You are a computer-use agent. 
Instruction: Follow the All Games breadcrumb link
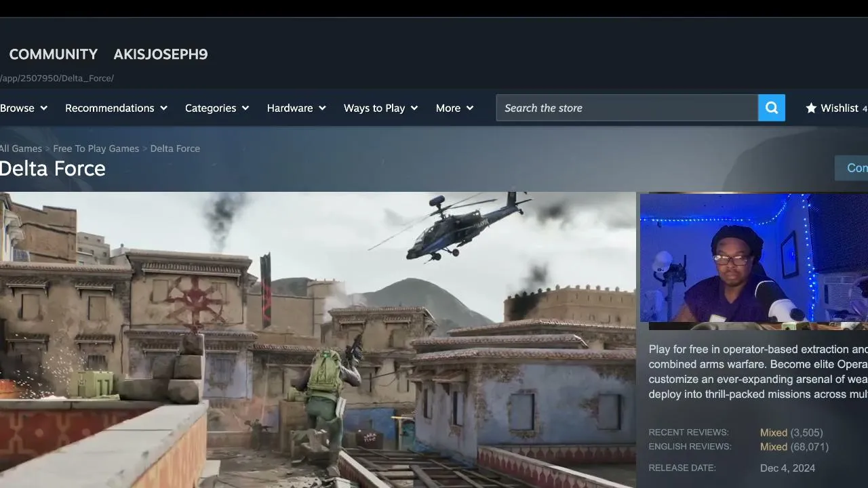(21, 148)
